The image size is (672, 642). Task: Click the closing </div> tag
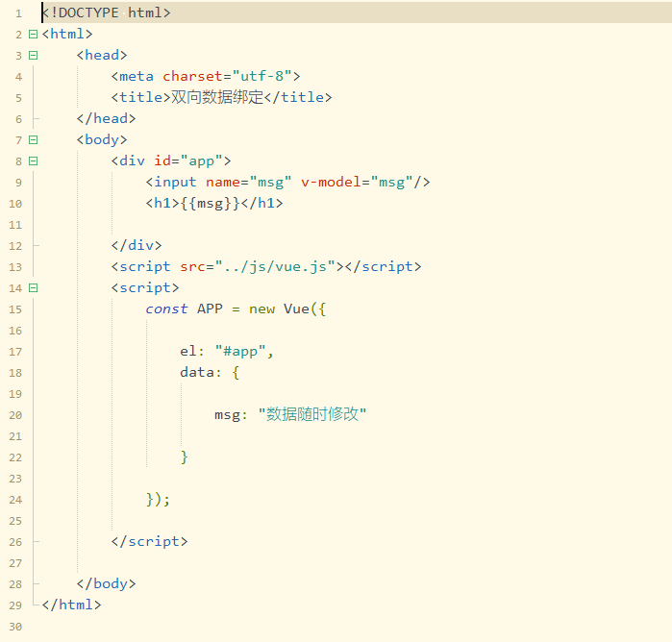pos(137,245)
